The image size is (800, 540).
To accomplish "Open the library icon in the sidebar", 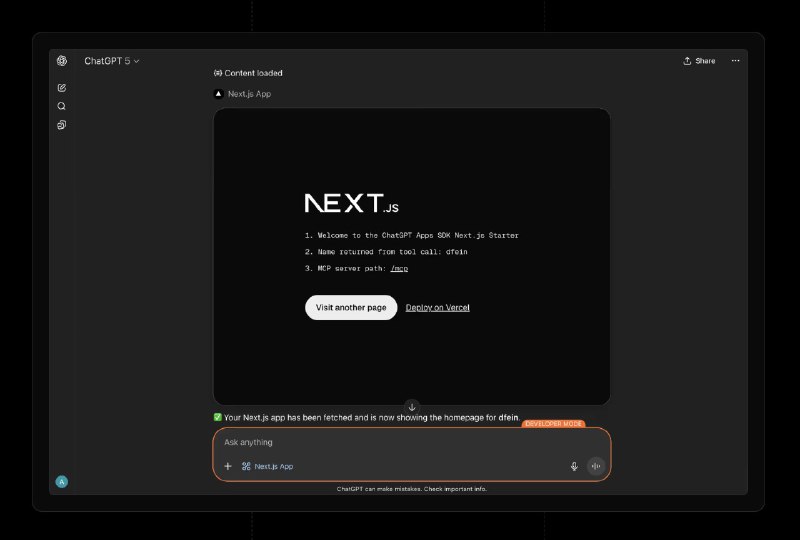I will pyautogui.click(x=62, y=125).
